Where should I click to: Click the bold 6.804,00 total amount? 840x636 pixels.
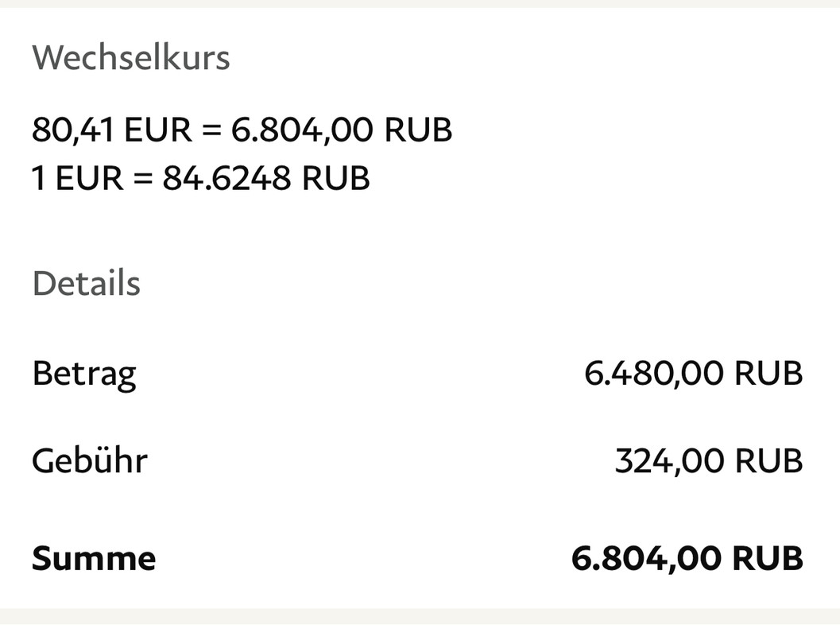click(645, 558)
